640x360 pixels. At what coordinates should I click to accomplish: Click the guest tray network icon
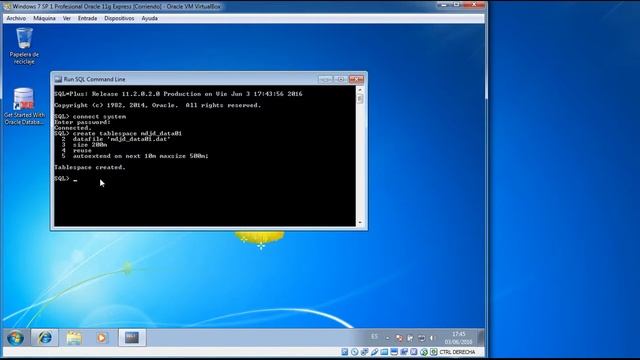(422, 338)
